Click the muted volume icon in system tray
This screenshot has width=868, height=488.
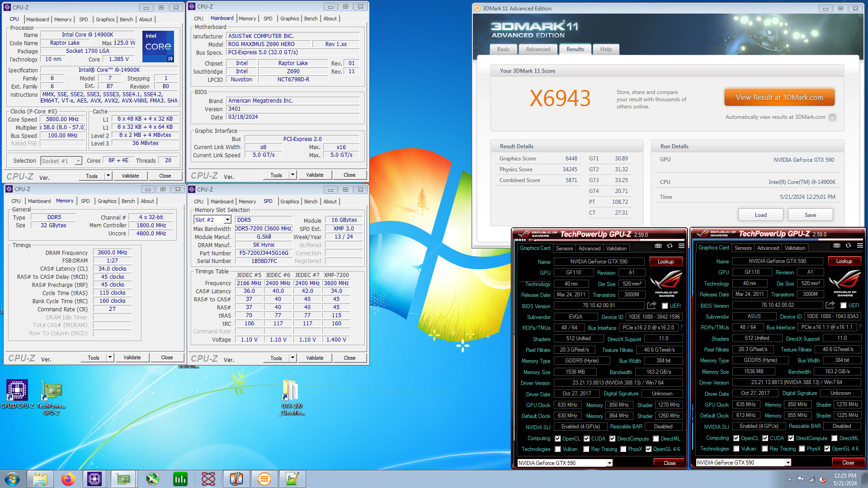pyautogui.click(x=823, y=479)
